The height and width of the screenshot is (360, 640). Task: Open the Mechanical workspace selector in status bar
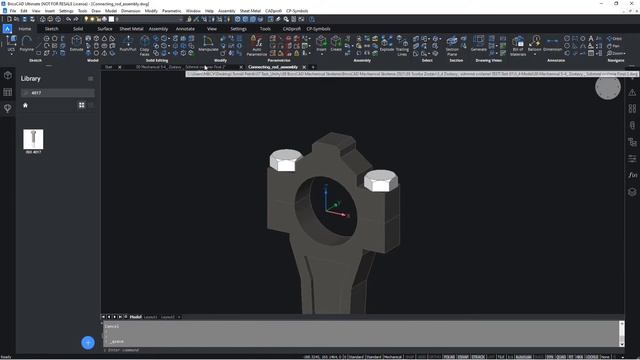(x=393, y=357)
